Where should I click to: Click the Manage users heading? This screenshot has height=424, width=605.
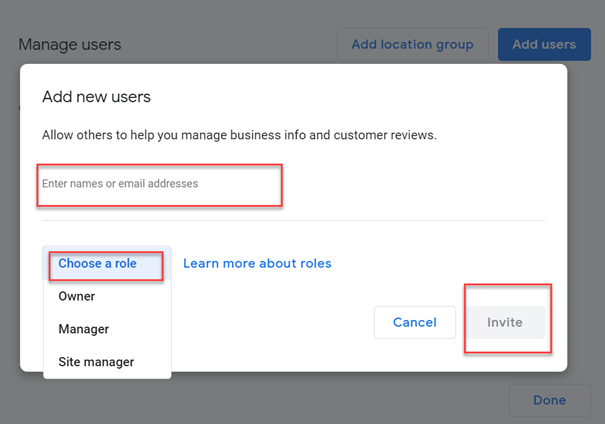70,45
